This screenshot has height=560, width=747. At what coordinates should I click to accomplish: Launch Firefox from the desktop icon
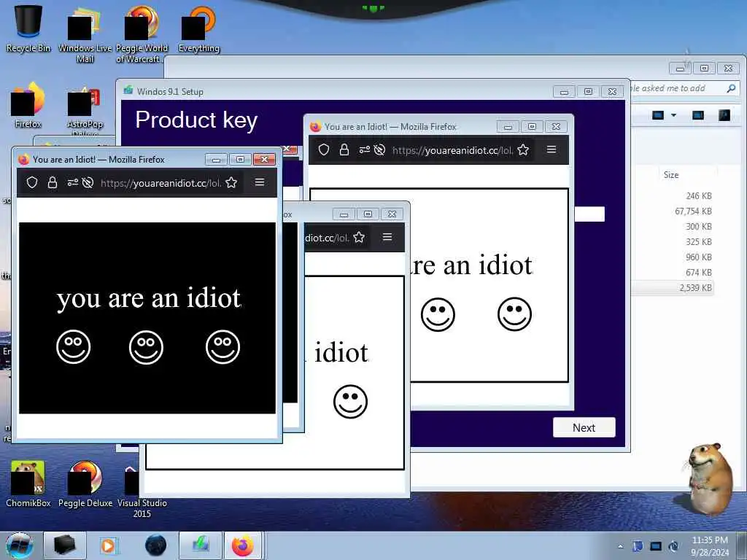28,105
